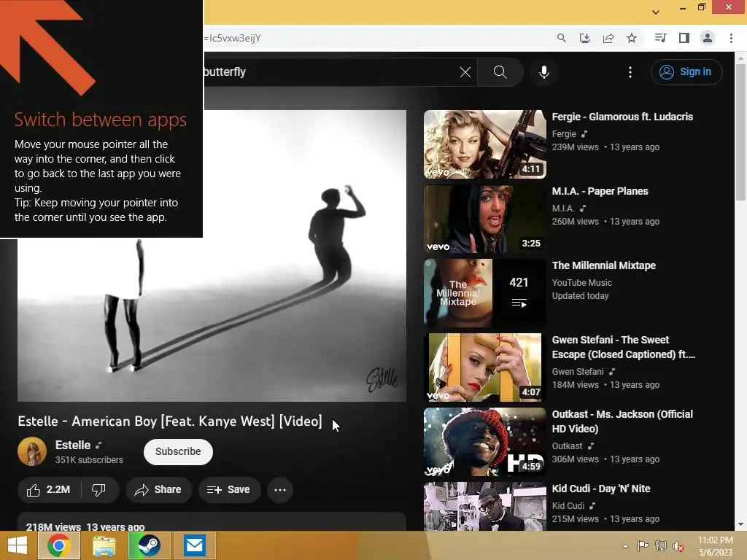This screenshot has width=747, height=560.
Task: Open Fergie Glamorous video thumbnail
Action: tap(485, 144)
